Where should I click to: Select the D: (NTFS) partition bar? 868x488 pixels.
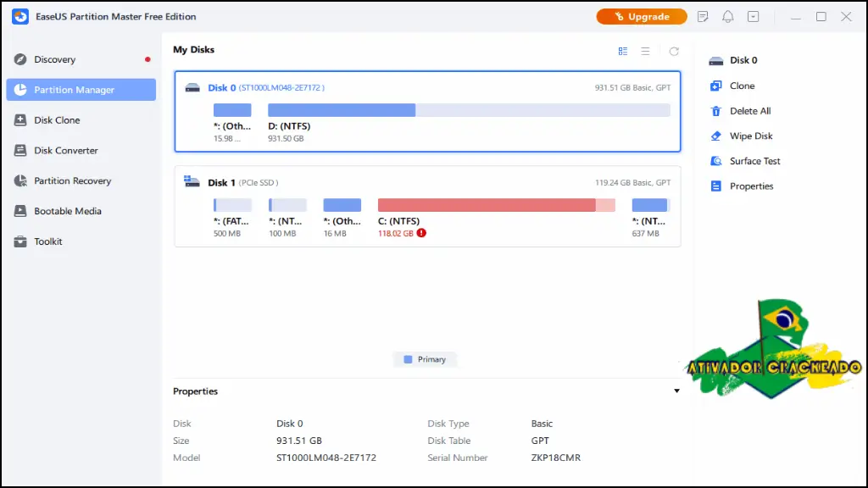pyautogui.click(x=469, y=110)
